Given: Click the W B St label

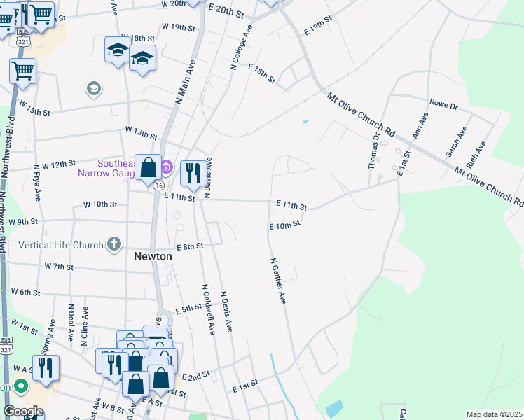Looking at the screenshot, I should click(x=113, y=408).
